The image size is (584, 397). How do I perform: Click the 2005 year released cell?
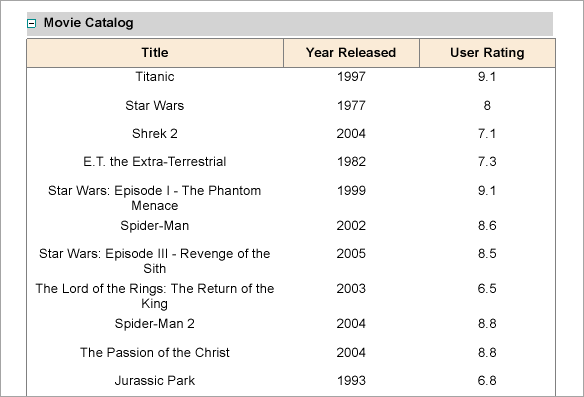351,254
